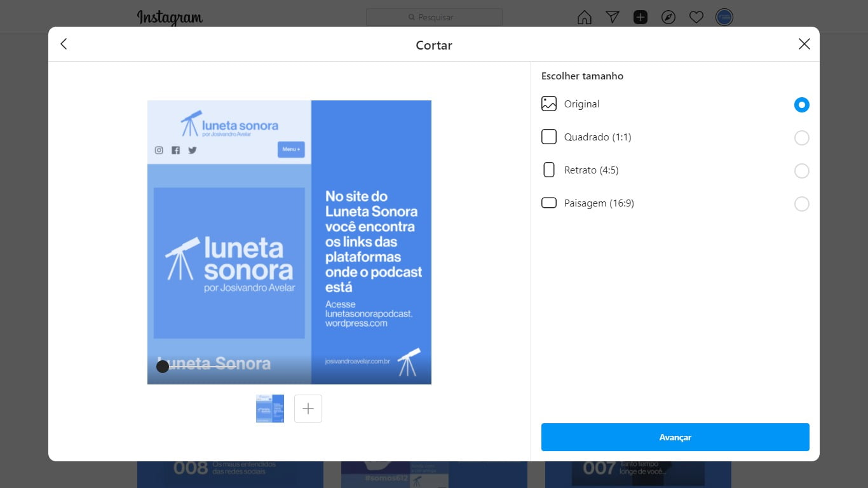Click the #somos612 post thumbnail behind dialog
Screen dimensions: 868x488
point(434,475)
